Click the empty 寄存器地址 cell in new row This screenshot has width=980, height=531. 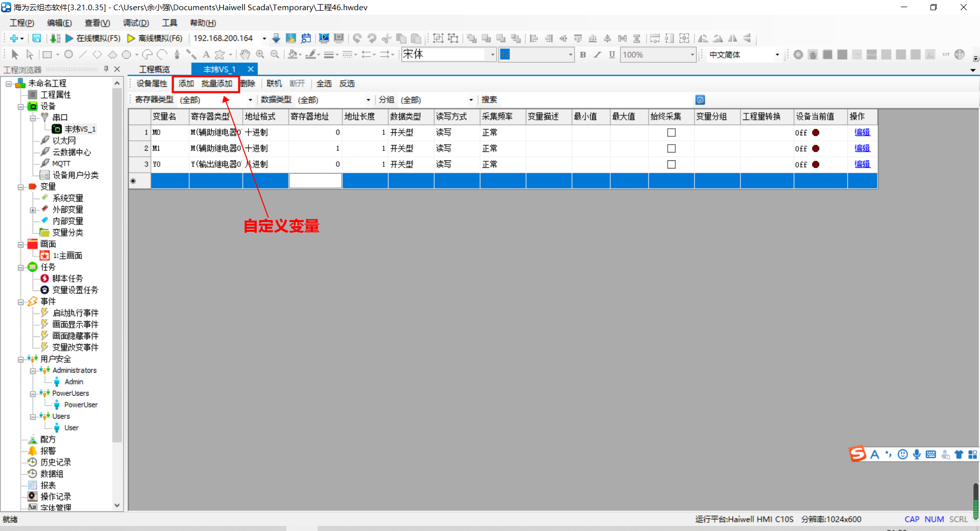click(315, 181)
